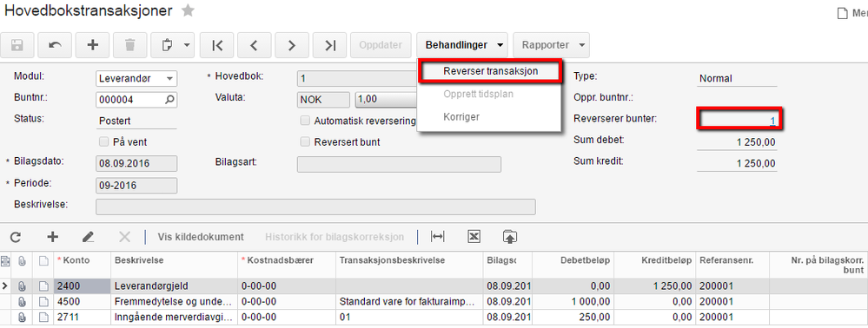Toggle the På vent checkbox
This screenshot has width=868, height=328.
pyautogui.click(x=103, y=141)
